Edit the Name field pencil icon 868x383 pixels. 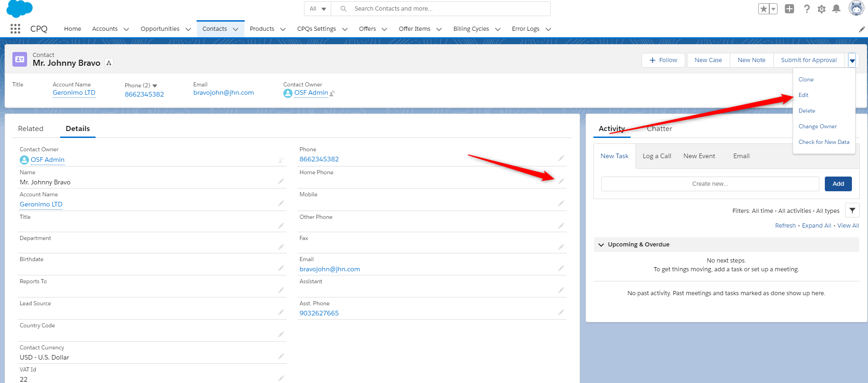(x=281, y=181)
